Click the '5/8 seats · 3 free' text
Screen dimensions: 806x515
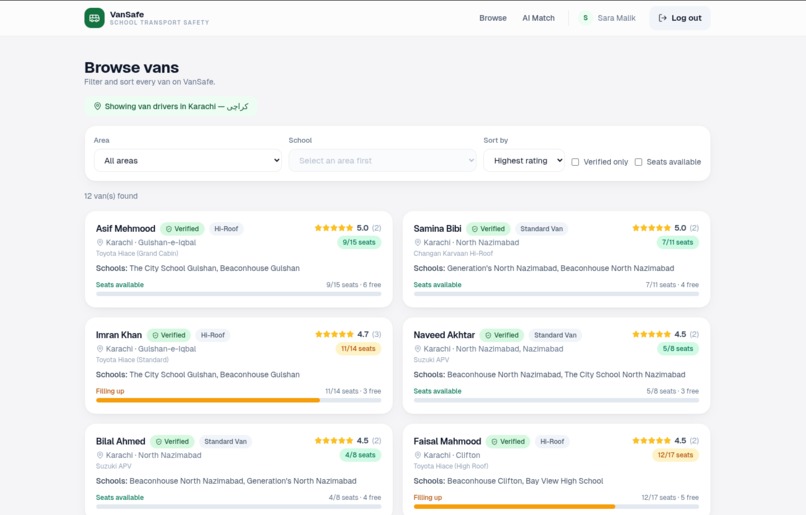pos(672,391)
